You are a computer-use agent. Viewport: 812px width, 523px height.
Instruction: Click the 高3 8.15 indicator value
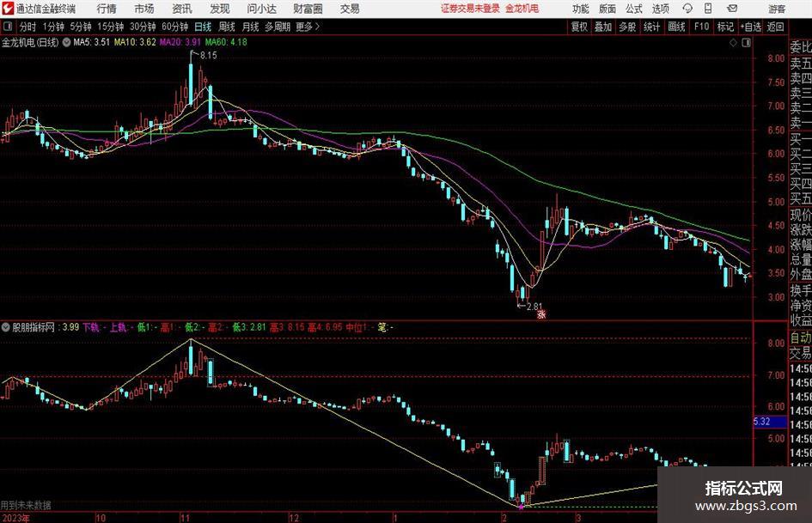287,327
